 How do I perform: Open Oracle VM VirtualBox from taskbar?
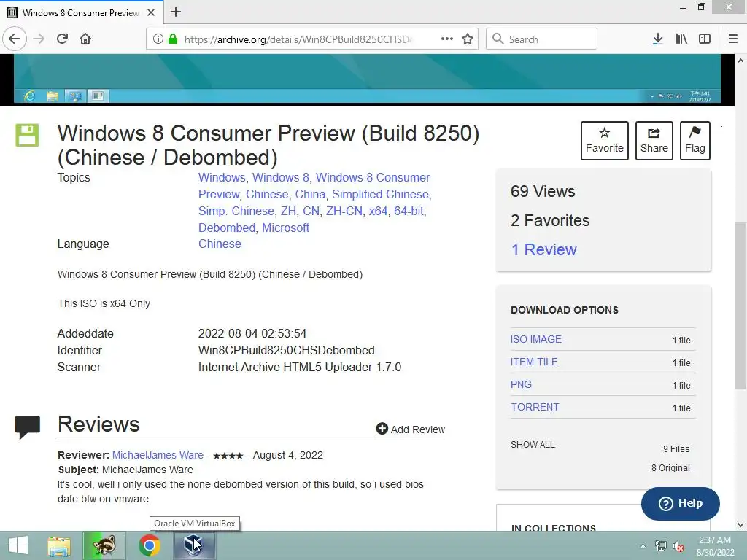tap(194, 545)
